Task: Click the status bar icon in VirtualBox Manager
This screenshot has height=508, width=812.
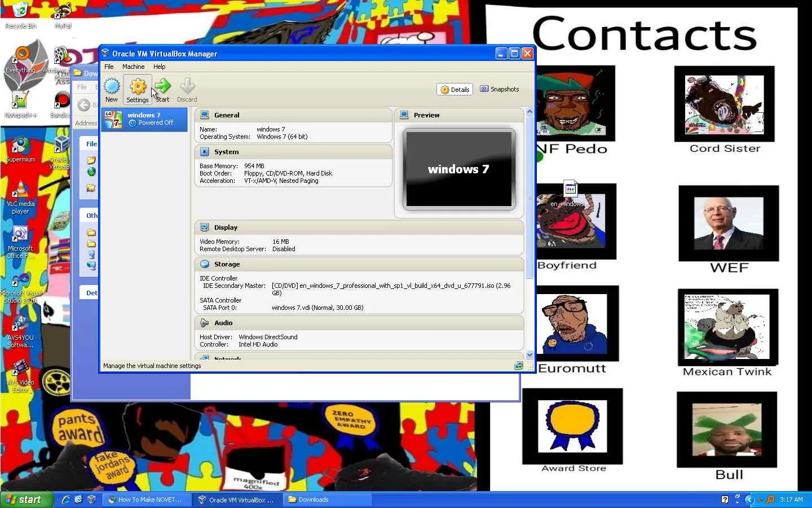Action: click(x=518, y=366)
